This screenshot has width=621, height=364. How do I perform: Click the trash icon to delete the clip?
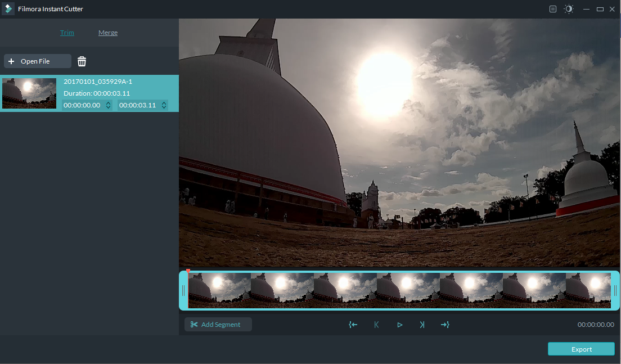pos(82,61)
